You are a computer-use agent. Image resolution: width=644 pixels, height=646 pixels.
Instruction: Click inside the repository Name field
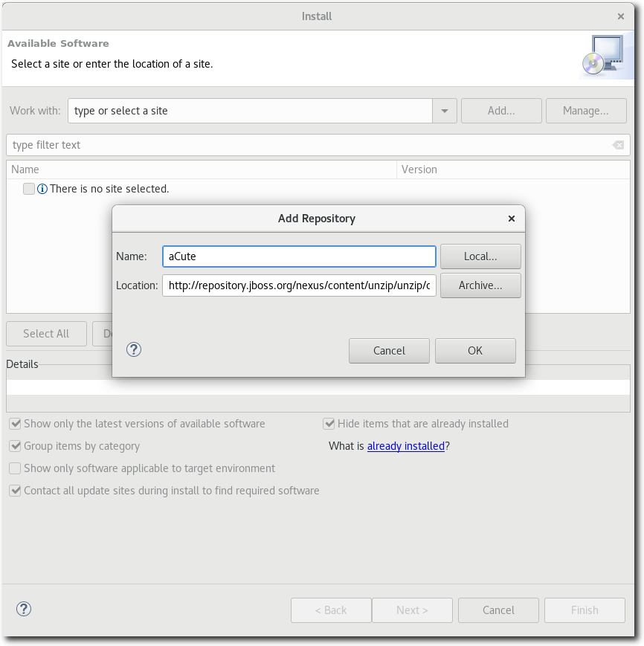coord(298,256)
